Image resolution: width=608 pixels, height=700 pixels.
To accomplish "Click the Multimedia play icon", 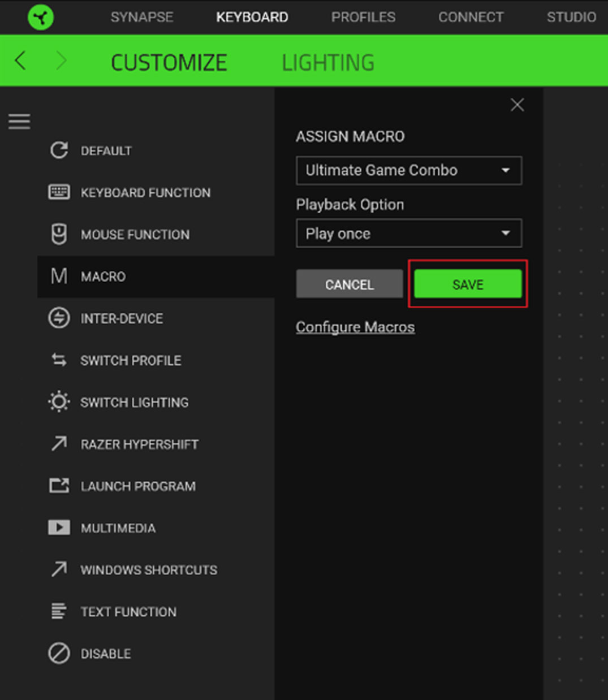I will point(59,528).
